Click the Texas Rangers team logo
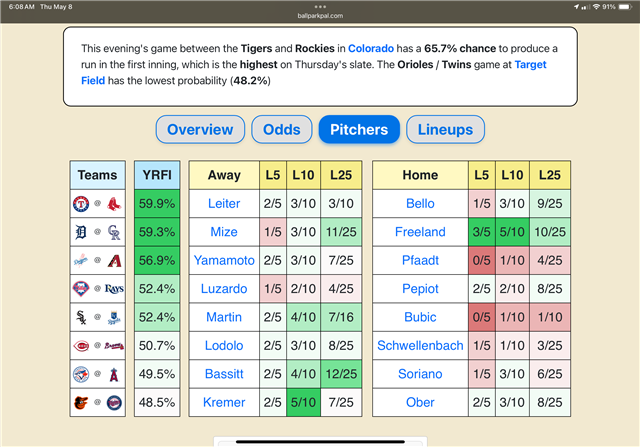Image resolution: width=640 pixels, height=447 pixels. (x=81, y=204)
